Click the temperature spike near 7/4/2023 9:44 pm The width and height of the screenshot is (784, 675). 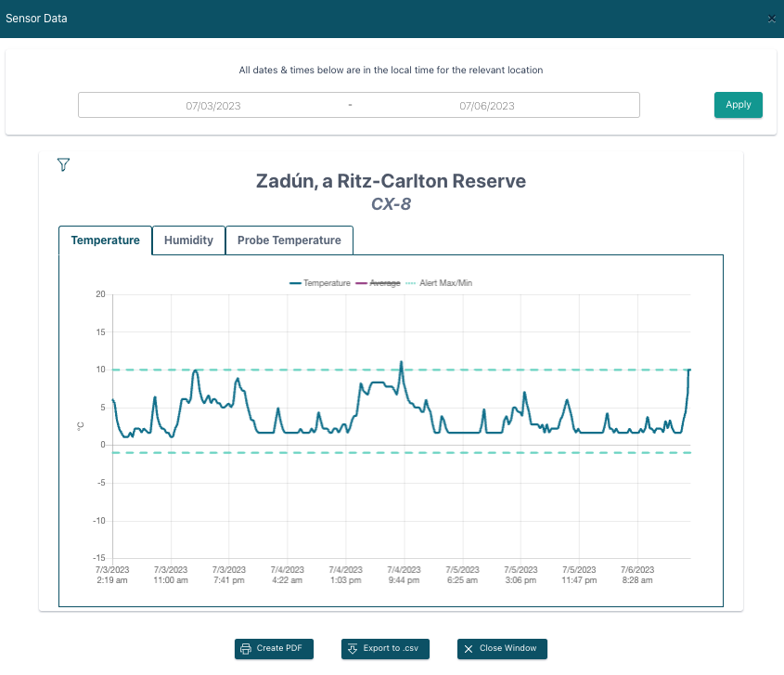click(x=402, y=364)
